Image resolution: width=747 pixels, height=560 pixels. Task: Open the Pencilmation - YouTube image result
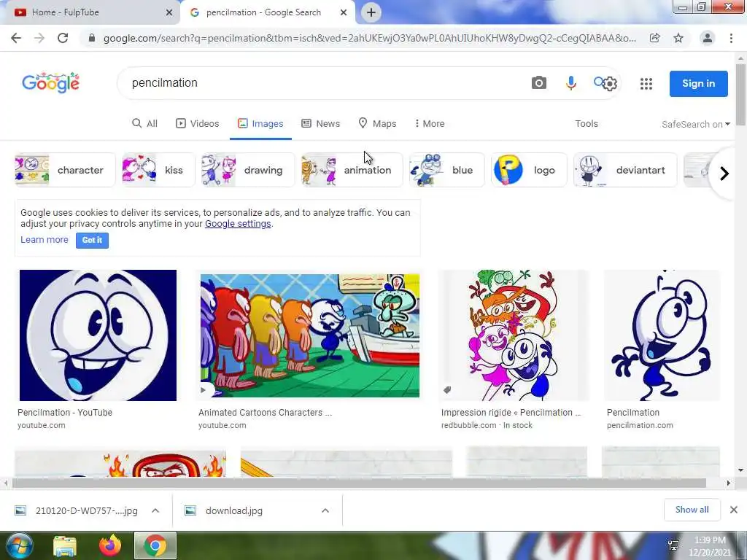[x=98, y=335]
